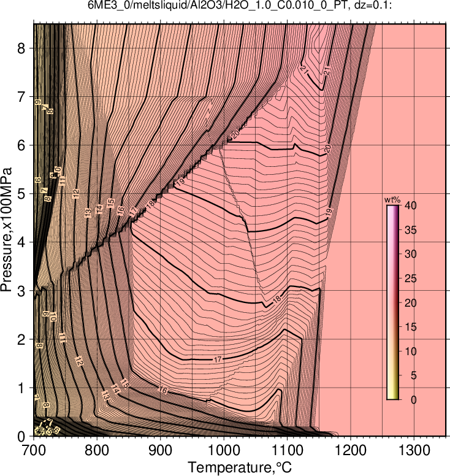Click contour label 20 near 1160°C and pressure 6
This screenshot has height=476, width=450.
pyautogui.click(x=327, y=149)
